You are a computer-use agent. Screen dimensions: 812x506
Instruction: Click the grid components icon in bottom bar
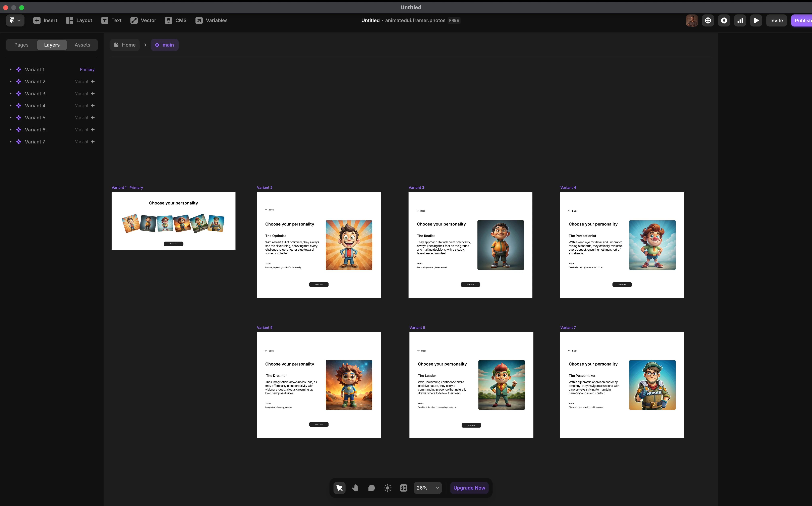click(404, 488)
